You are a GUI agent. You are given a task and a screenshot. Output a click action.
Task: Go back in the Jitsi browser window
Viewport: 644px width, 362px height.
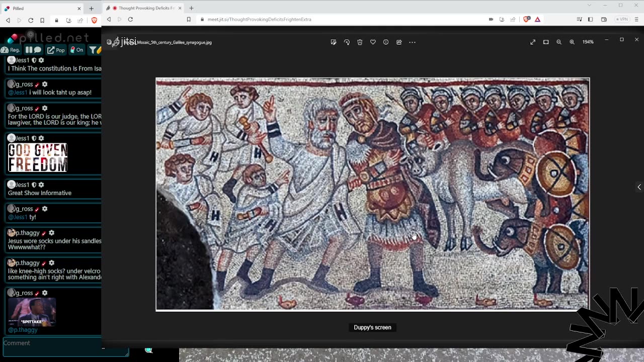(109, 20)
